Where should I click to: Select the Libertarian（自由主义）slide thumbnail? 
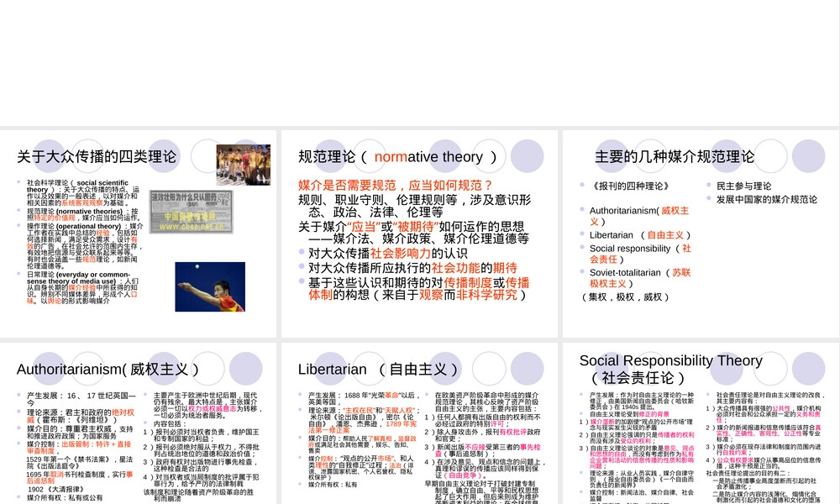pos(419,423)
